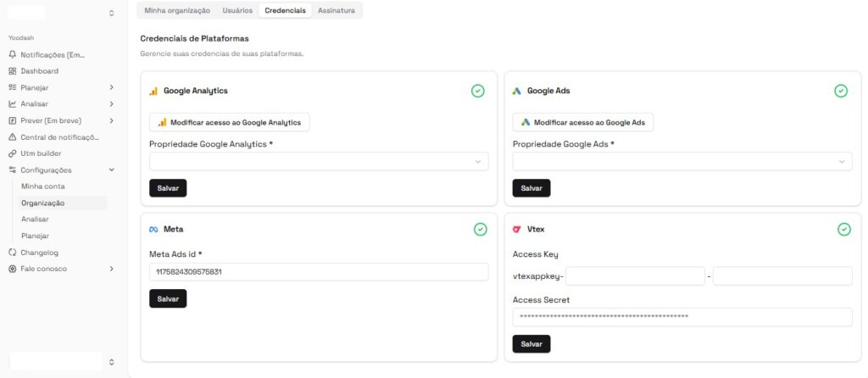
Task: Expand the top-level Analisar sidebar section chevron
Action: click(111, 104)
